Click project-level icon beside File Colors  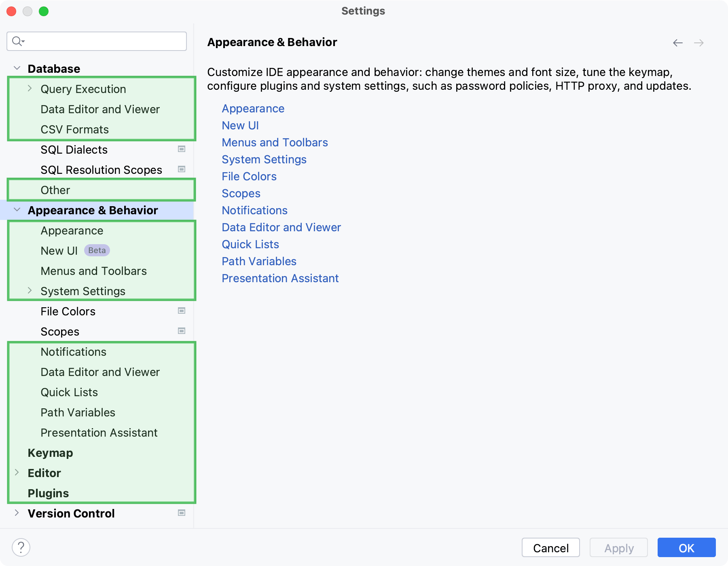point(182,311)
